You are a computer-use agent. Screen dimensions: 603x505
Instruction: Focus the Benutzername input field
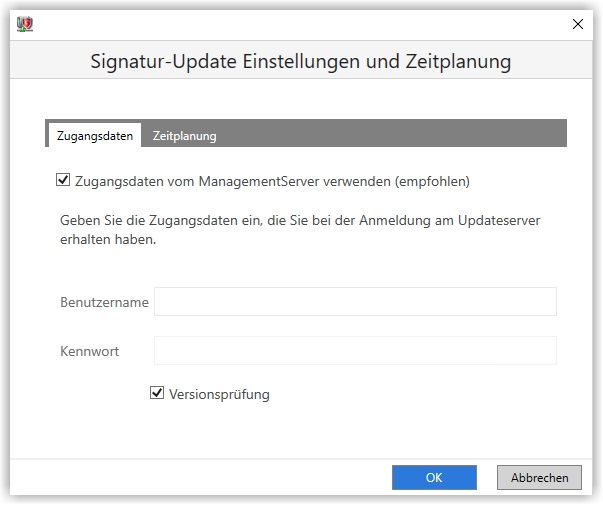[x=355, y=301]
